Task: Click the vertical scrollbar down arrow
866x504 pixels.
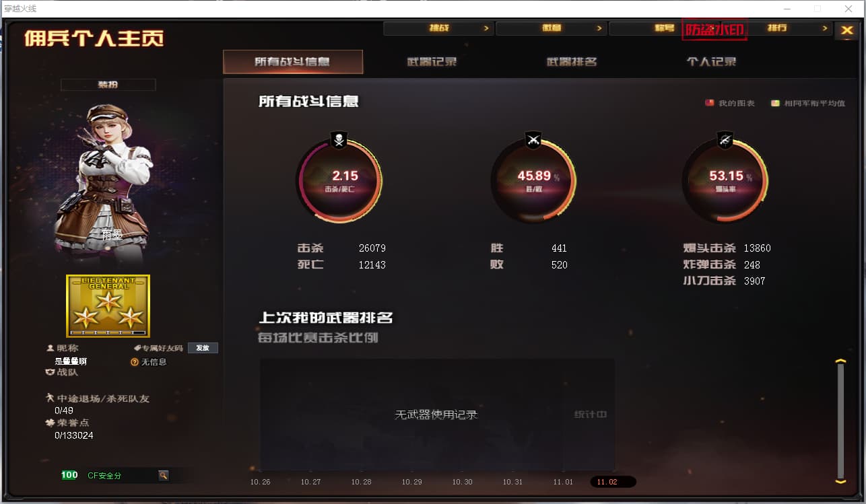Action: tap(840, 481)
